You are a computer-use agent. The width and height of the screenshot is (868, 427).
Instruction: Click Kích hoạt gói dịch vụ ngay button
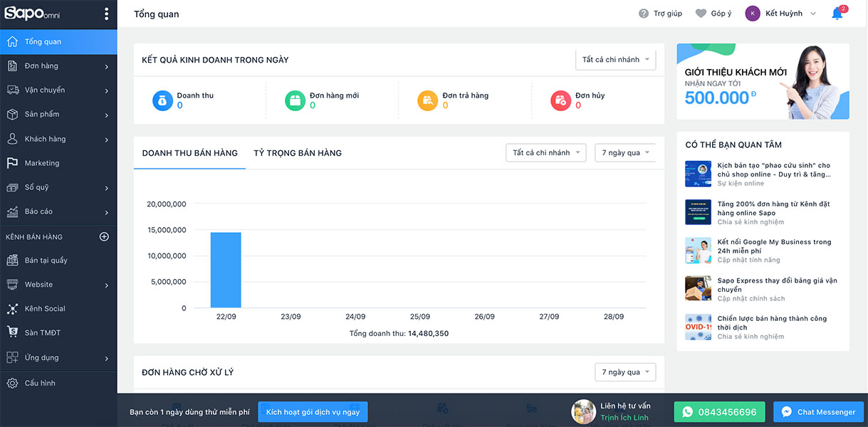313,412
